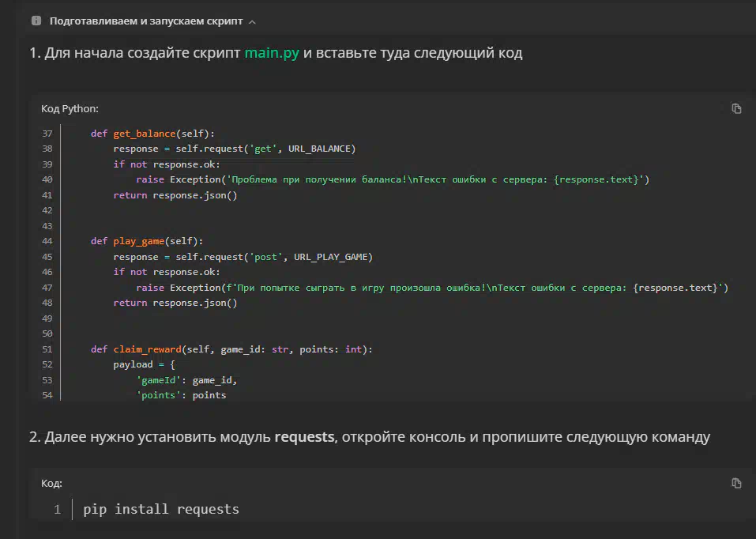Click line 38 with URL_BALANCE request

[x=235, y=149]
